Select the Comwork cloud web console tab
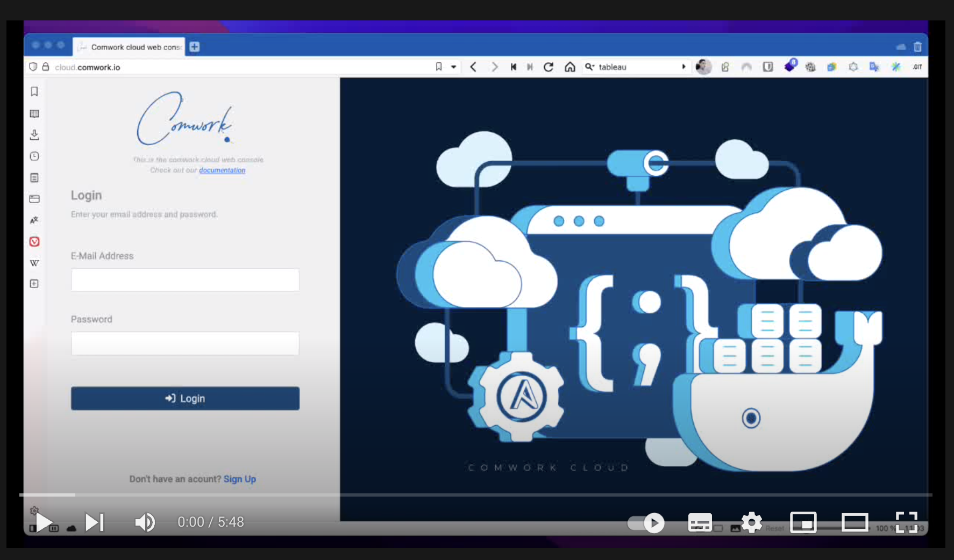954x560 pixels. tap(129, 47)
